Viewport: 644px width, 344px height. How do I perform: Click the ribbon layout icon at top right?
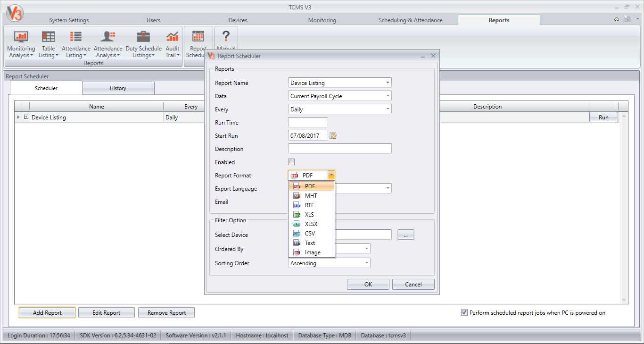tap(627, 19)
